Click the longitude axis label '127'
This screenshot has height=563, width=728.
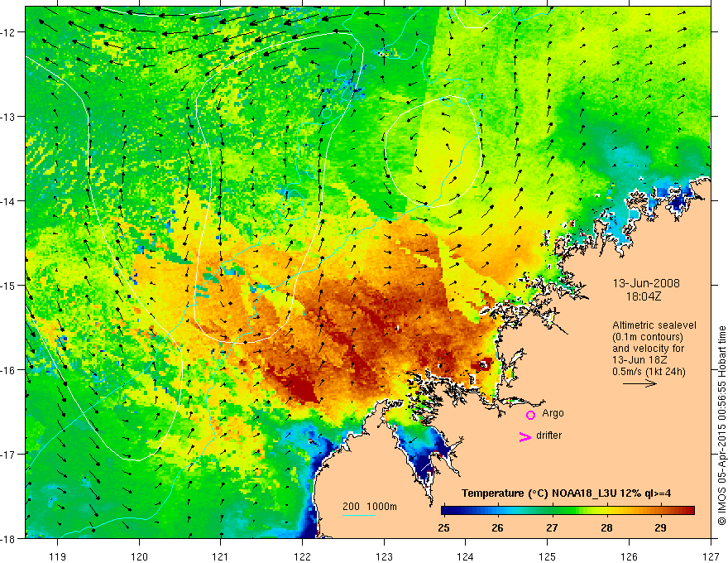(x=711, y=556)
